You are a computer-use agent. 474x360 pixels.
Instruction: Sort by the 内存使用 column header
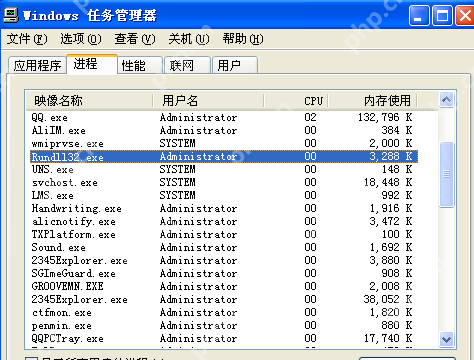(373, 101)
